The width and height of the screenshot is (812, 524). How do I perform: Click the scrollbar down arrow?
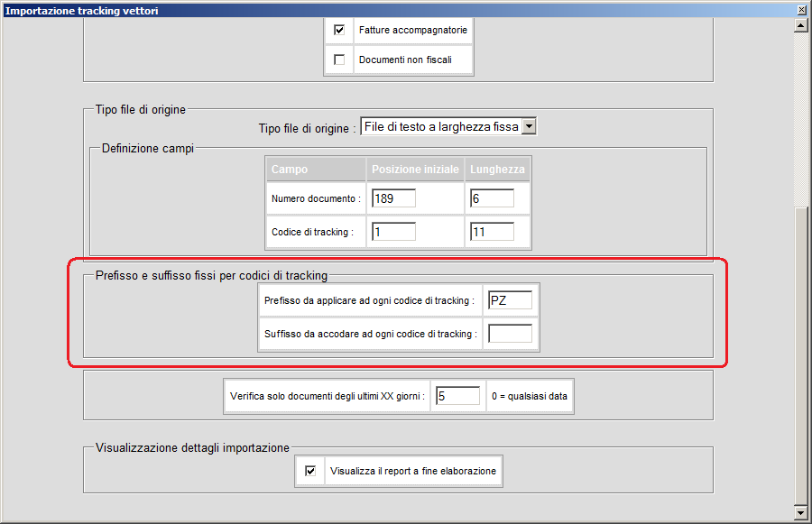coord(801,512)
